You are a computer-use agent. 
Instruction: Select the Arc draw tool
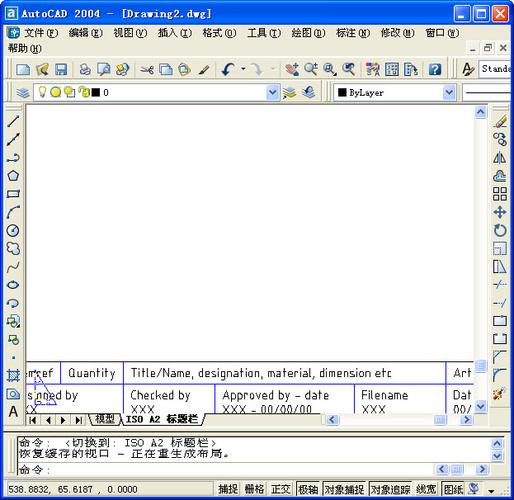(13, 212)
